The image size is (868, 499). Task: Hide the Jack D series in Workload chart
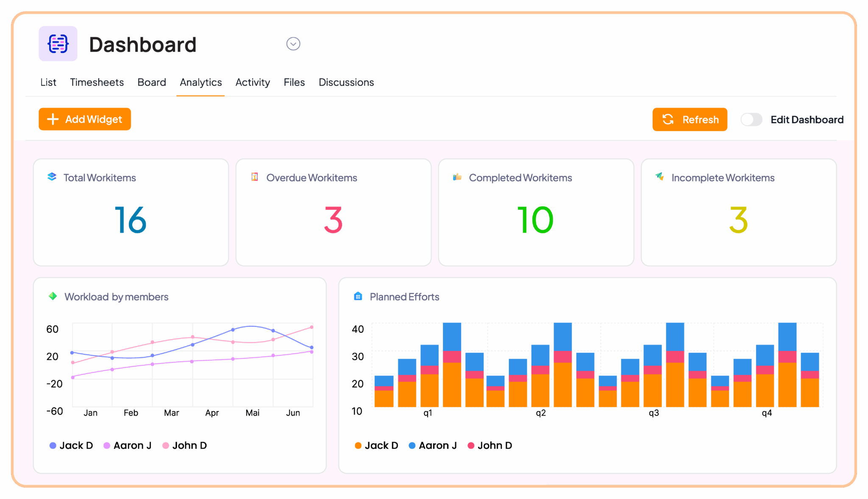[71, 445]
